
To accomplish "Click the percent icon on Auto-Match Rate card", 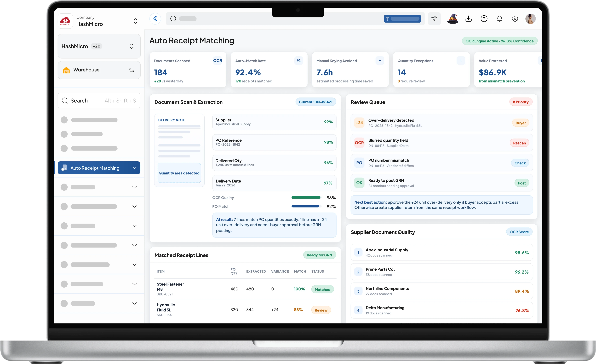I will [299, 61].
